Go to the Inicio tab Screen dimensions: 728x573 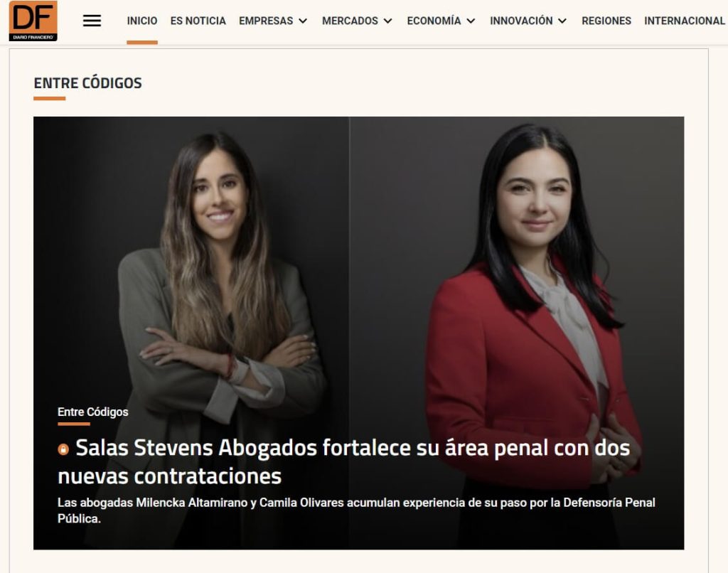click(x=142, y=21)
